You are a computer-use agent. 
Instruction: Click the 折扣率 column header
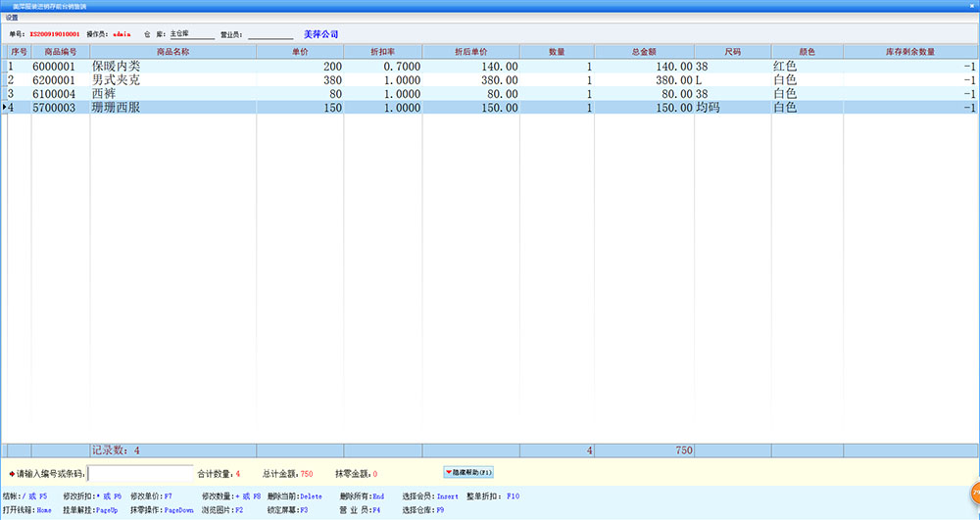(382, 51)
